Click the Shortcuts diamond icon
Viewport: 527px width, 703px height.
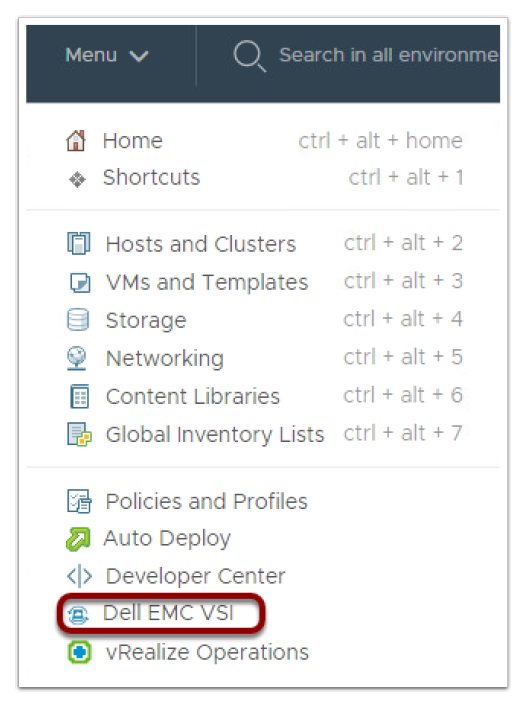click(77, 179)
